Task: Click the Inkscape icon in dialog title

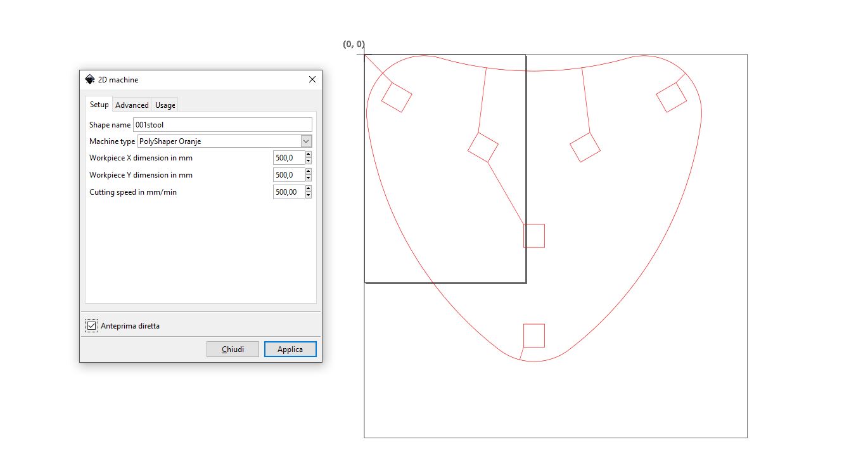Action: (x=90, y=79)
